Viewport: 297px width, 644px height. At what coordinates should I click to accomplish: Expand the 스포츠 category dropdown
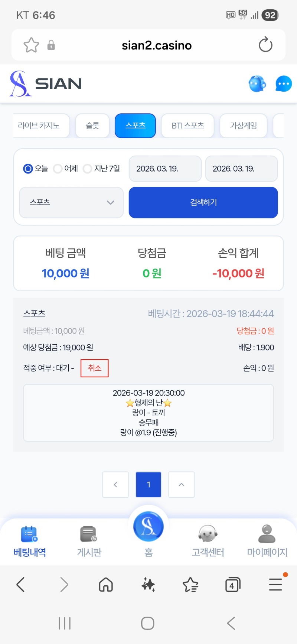click(x=71, y=202)
